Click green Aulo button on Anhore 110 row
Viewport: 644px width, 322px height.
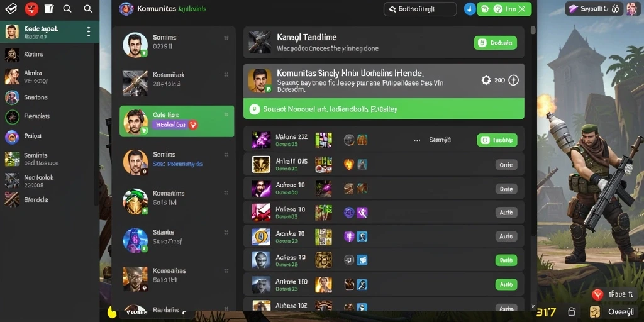pyautogui.click(x=506, y=284)
